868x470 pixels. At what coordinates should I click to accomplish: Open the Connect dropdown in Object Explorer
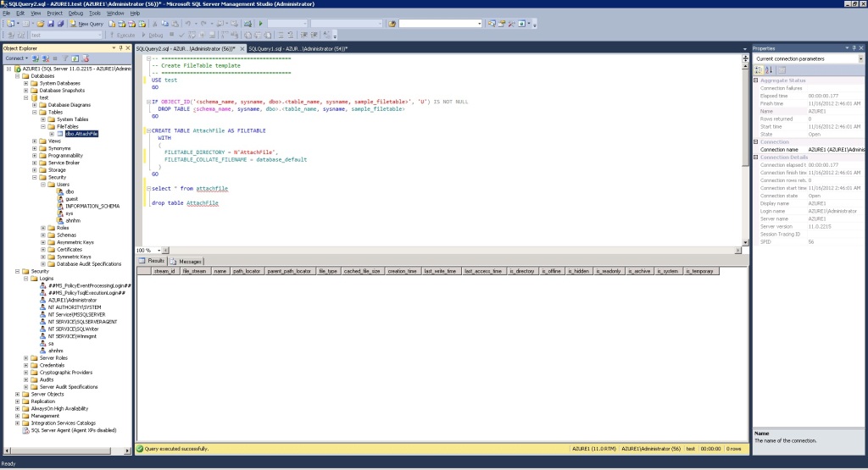[x=17, y=58]
